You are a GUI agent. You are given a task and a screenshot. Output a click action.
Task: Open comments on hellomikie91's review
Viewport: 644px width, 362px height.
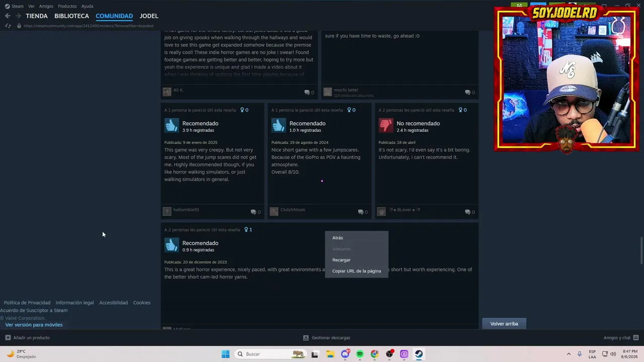click(256, 212)
